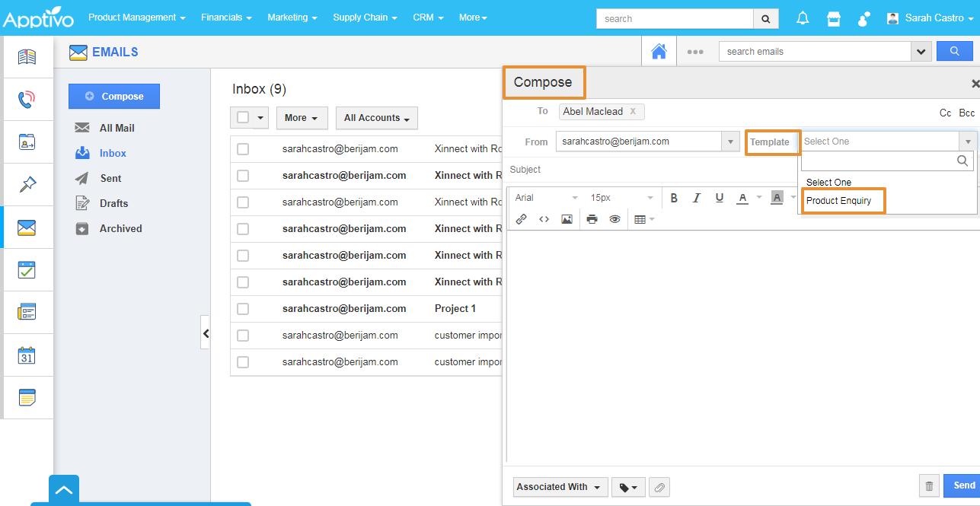Toggle the preview eye icon in the editor
This screenshot has width=980, height=506.
coord(614,219)
